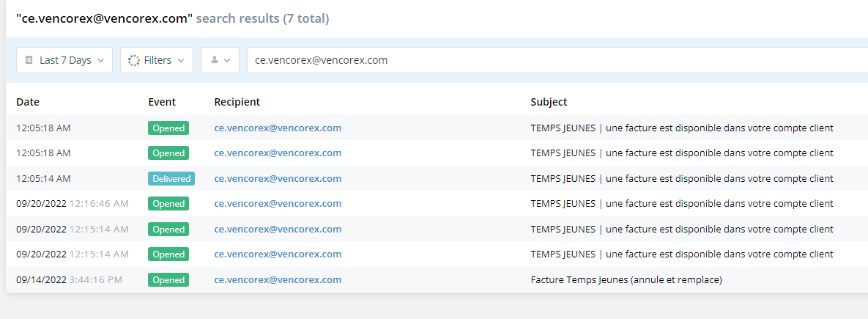Screen dimensions: 868x319
Task: Open the Last 7 Days dropdown
Action: click(x=64, y=60)
